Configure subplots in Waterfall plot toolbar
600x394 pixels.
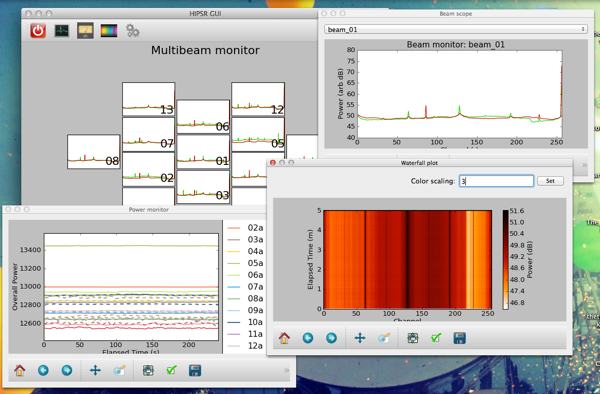coord(412,338)
